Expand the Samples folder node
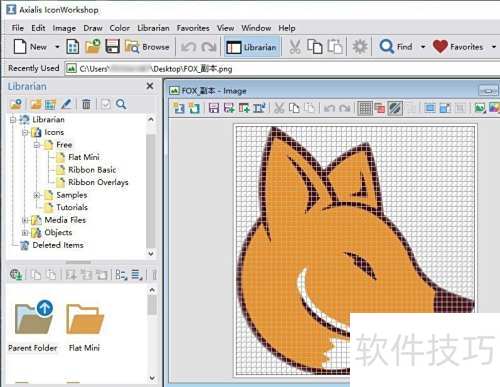 [37, 195]
